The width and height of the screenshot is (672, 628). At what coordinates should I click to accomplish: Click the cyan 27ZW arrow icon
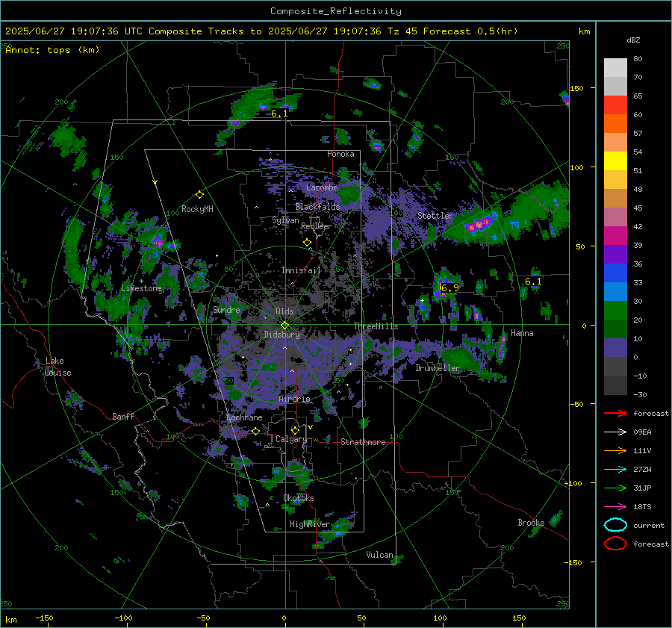(615, 470)
